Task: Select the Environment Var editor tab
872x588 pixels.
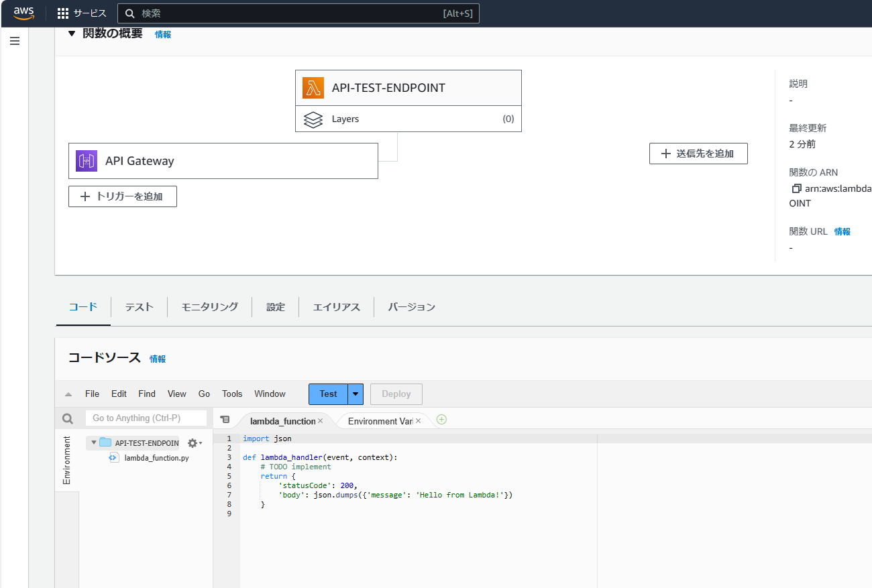Action: [380, 421]
